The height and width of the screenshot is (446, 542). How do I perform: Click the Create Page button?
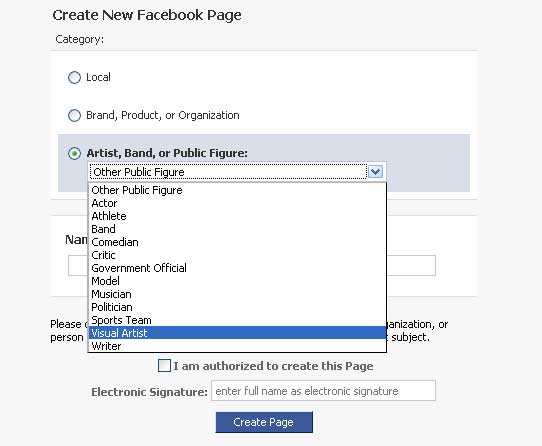coord(264,422)
